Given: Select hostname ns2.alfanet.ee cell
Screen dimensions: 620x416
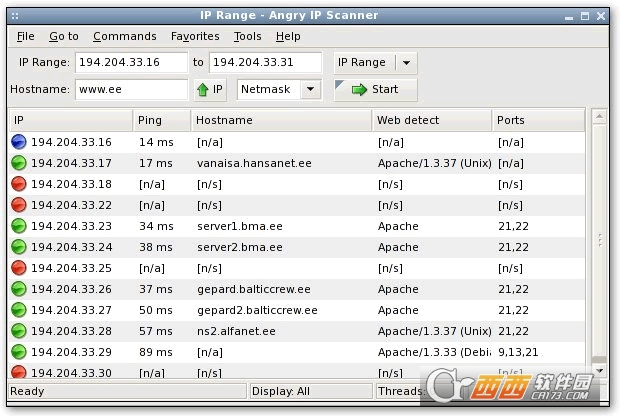Looking at the screenshot, I should tap(236, 331).
